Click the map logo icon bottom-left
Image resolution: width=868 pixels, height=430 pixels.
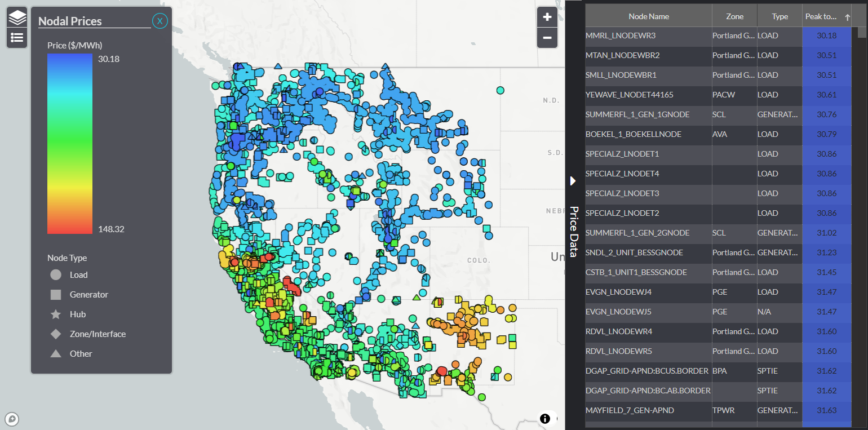(12, 419)
